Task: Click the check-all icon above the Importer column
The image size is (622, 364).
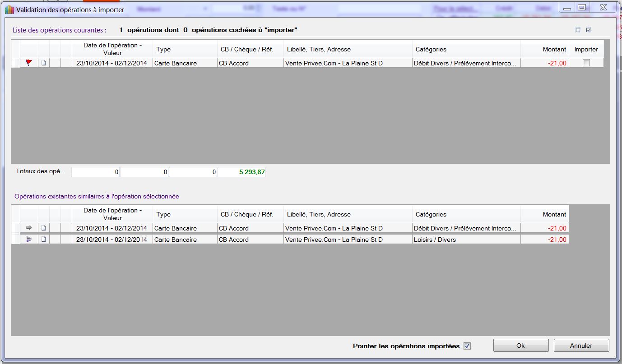Action: pyautogui.click(x=588, y=30)
